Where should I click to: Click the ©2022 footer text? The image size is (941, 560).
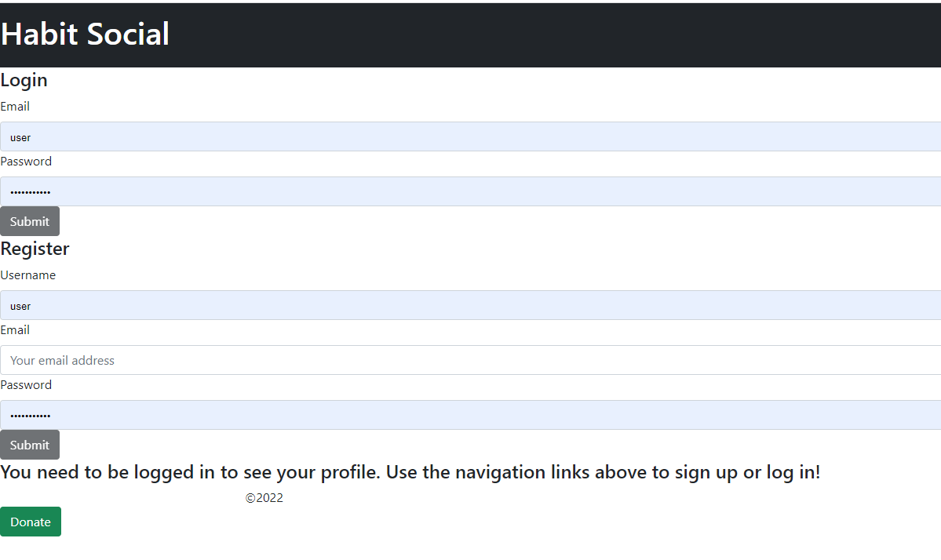(x=264, y=497)
